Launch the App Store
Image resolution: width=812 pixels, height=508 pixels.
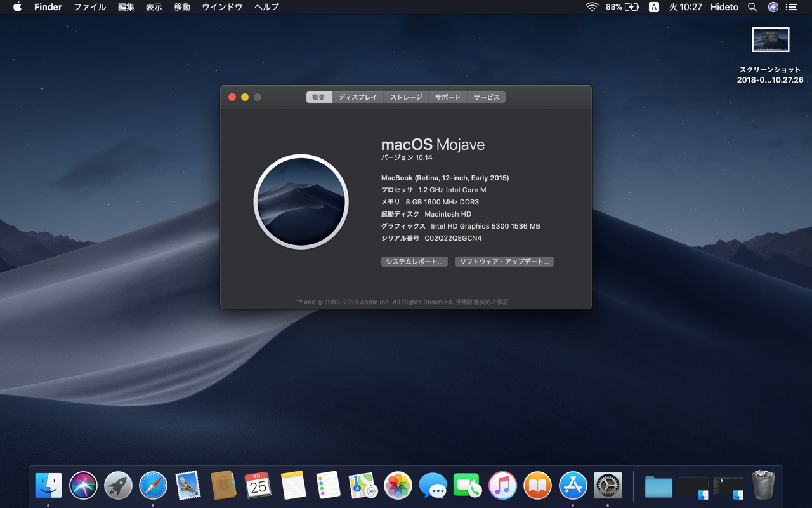click(x=573, y=486)
